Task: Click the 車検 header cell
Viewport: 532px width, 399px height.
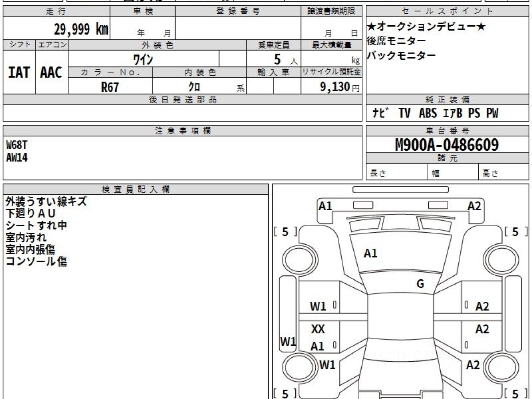Action: [143, 11]
